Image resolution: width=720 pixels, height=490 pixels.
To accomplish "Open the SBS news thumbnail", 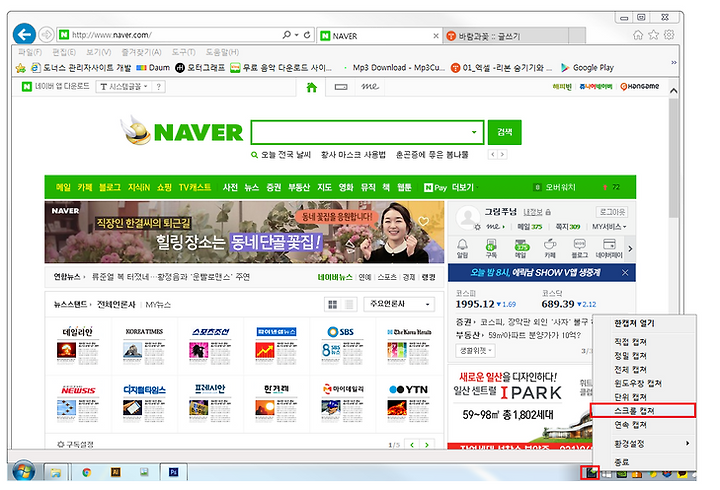I will click(x=343, y=345).
